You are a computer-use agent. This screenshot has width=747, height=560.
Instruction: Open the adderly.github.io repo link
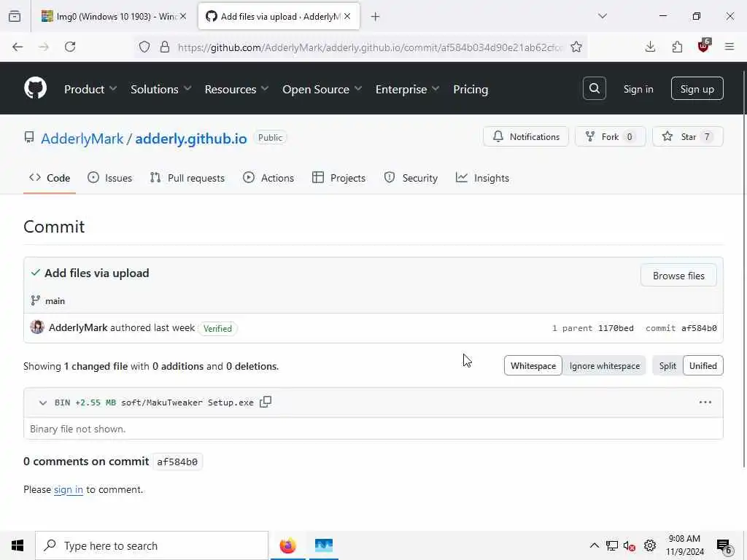click(191, 139)
